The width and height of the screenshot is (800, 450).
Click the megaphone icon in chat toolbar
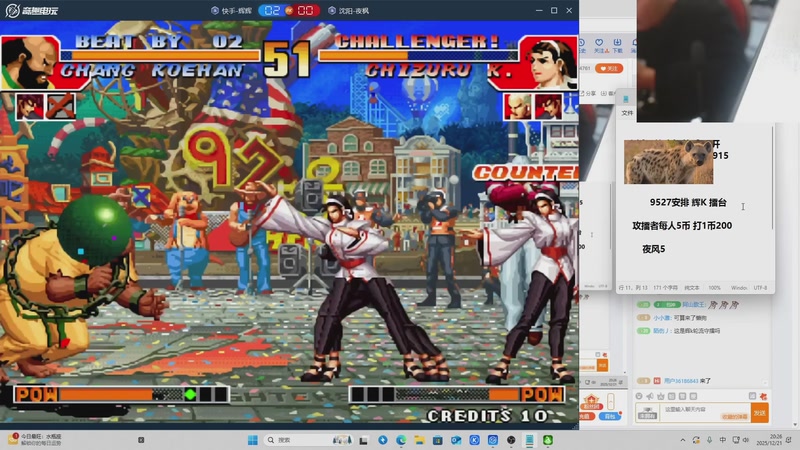click(650, 396)
